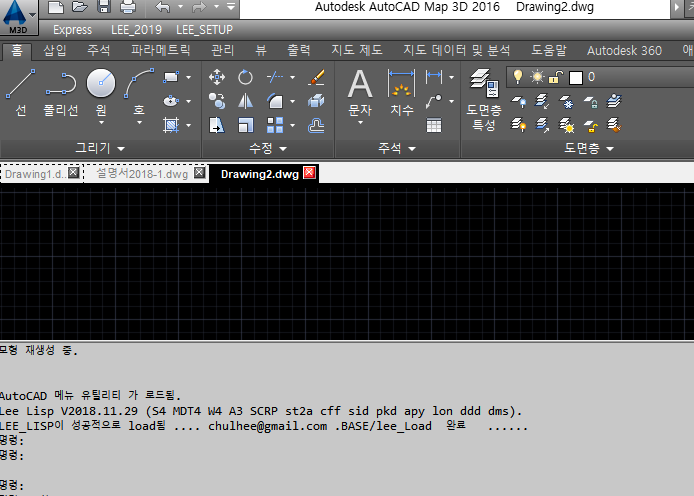Screen dimensions: 694x496
Task: Redo the last undone action
Action: point(199,7)
